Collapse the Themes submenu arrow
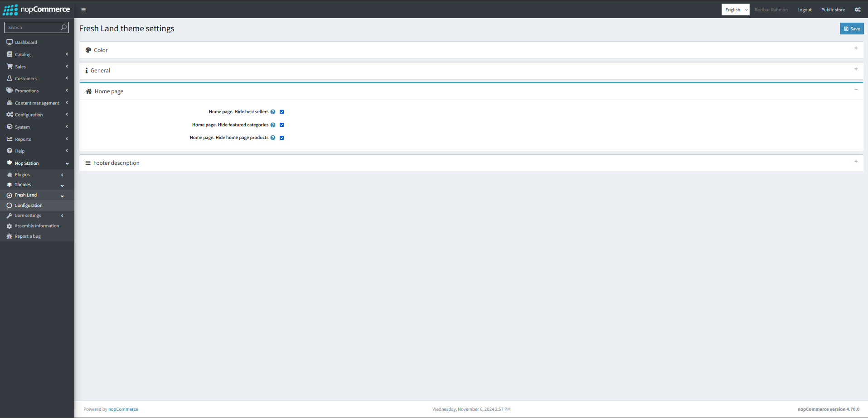 [62, 185]
